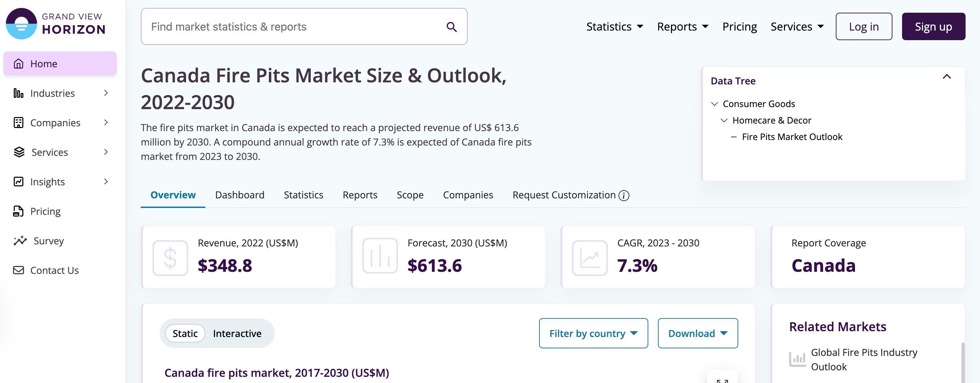
Task: Collapse the Data Tree panel
Action: 947,77
